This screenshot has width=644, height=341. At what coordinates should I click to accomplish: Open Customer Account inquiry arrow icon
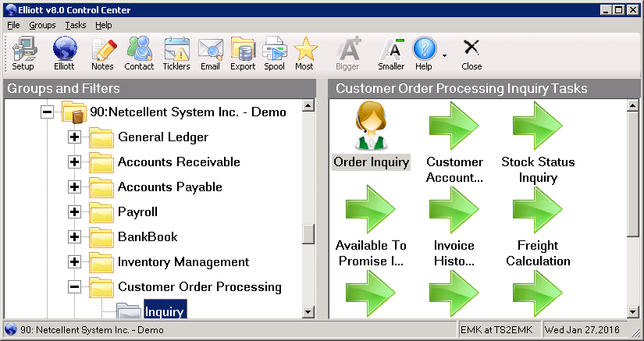pyautogui.click(x=454, y=126)
